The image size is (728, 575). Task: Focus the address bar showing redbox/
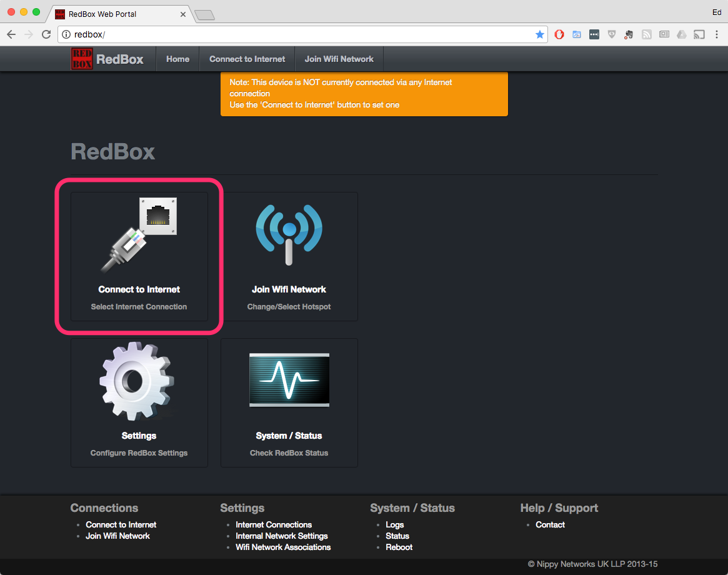(x=302, y=34)
